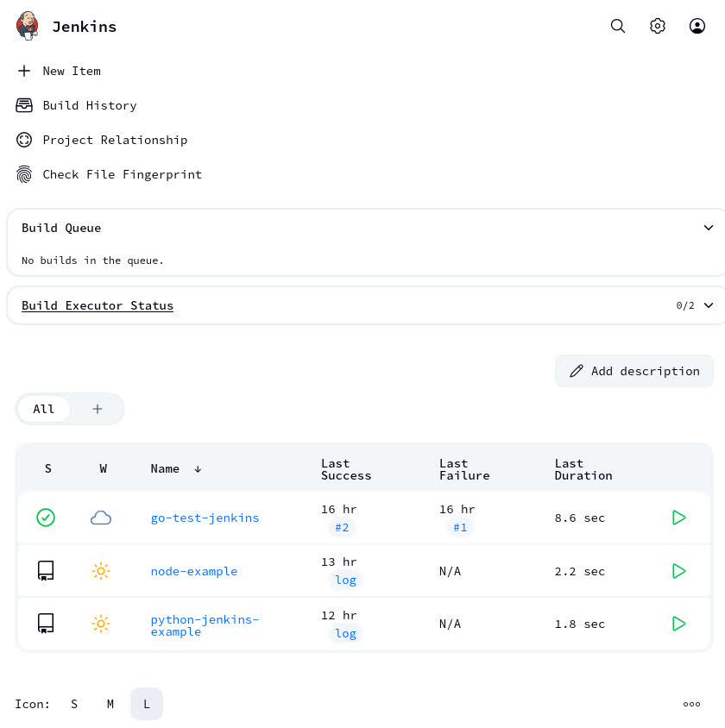Click the sun weather icon for node-example
The image size is (725, 728).
tap(101, 571)
